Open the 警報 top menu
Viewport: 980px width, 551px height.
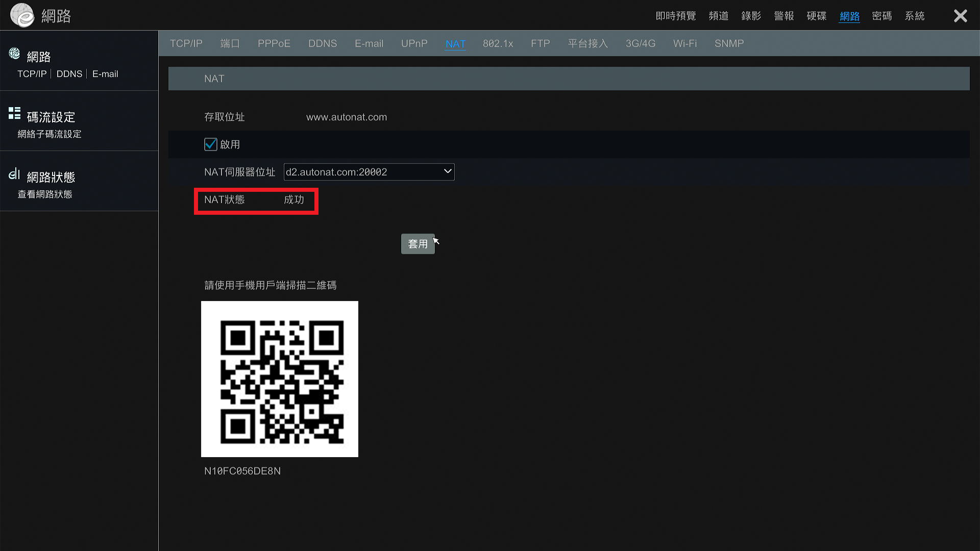784,16
